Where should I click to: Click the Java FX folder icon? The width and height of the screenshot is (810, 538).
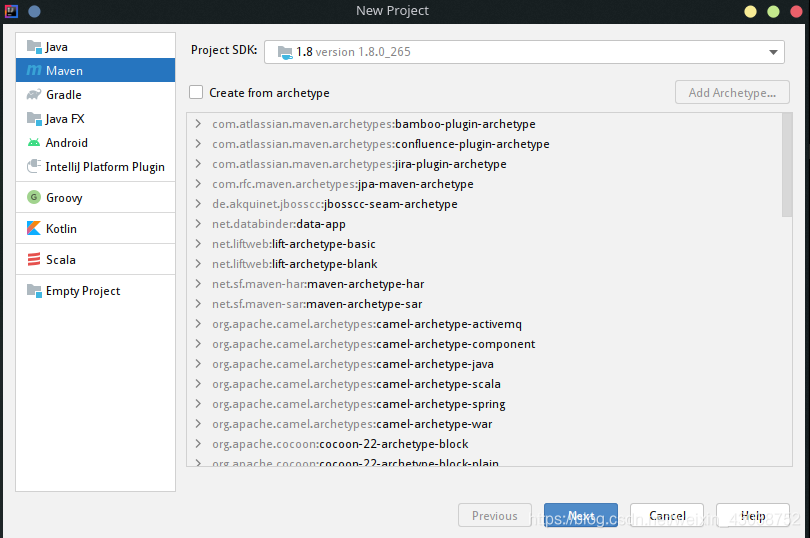pos(34,118)
